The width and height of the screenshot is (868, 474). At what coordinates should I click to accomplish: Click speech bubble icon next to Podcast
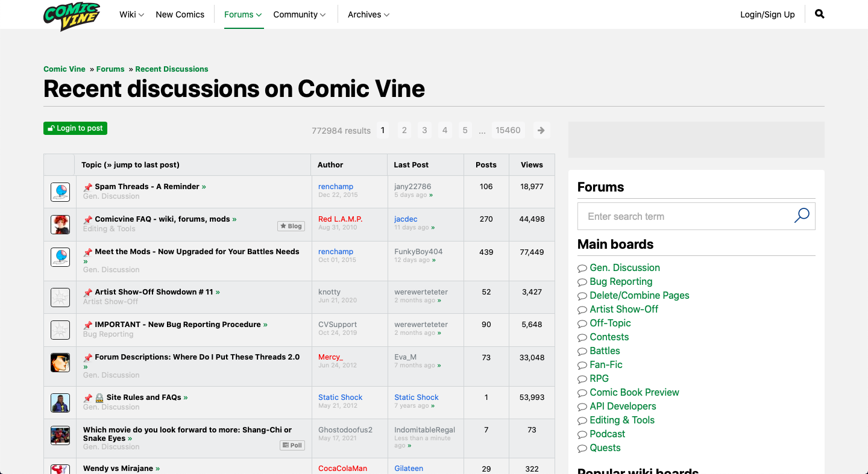click(582, 435)
